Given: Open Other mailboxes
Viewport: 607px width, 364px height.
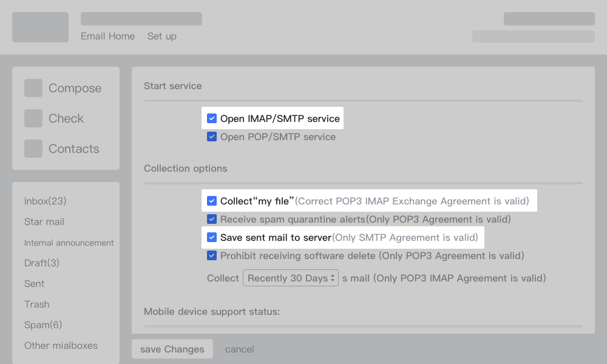Looking at the screenshot, I should point(61,345).
